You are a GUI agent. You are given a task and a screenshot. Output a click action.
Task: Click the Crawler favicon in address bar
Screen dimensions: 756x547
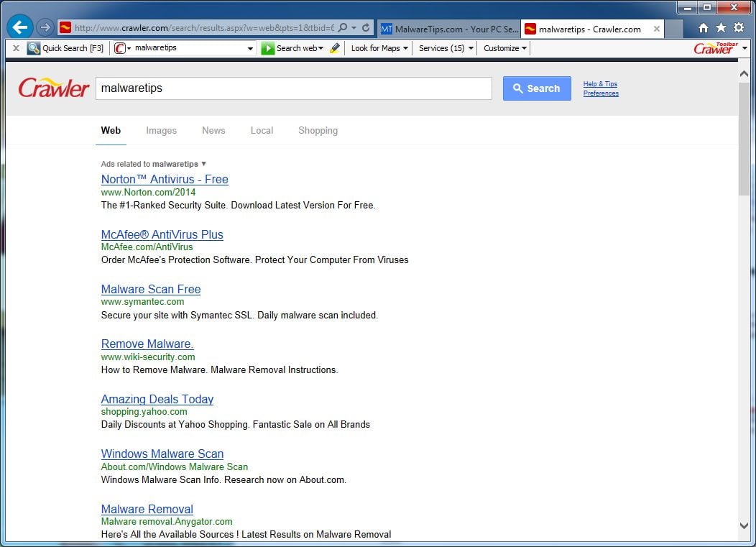[x=65, y=27]
